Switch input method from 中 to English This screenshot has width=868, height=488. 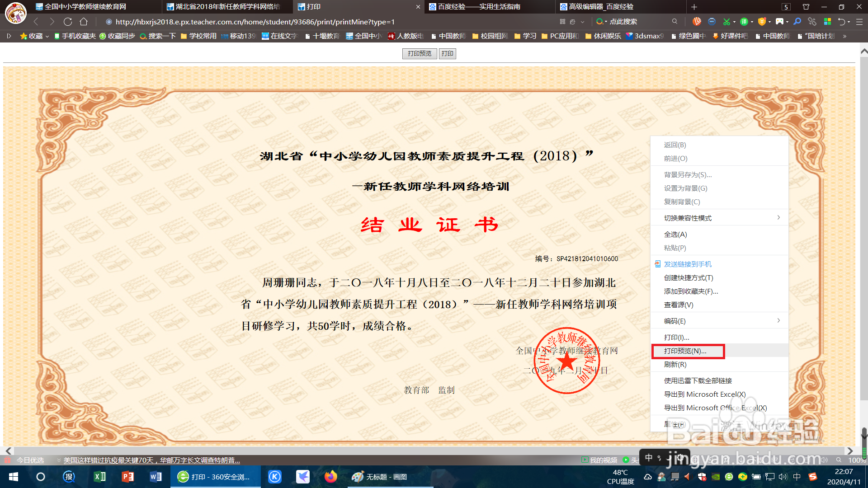point(797,477)
